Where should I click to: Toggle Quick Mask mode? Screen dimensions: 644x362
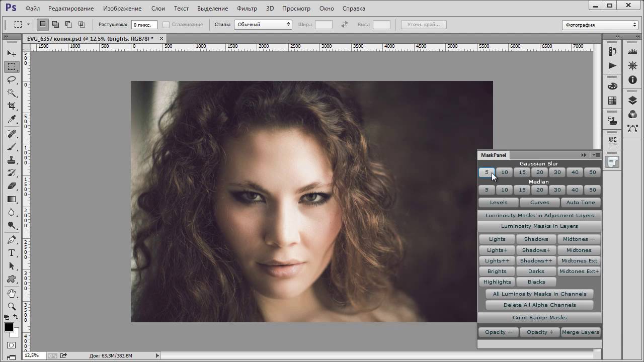[x=12, y=345]
